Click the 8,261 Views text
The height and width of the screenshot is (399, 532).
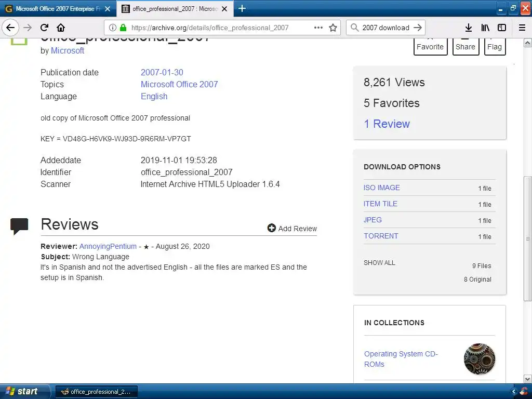pyautogui.click(x=394, y=82)
